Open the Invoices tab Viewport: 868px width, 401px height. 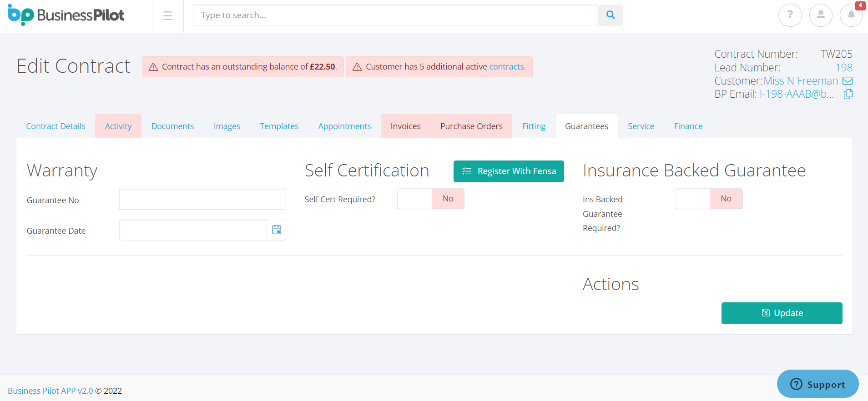coord(405,126)
